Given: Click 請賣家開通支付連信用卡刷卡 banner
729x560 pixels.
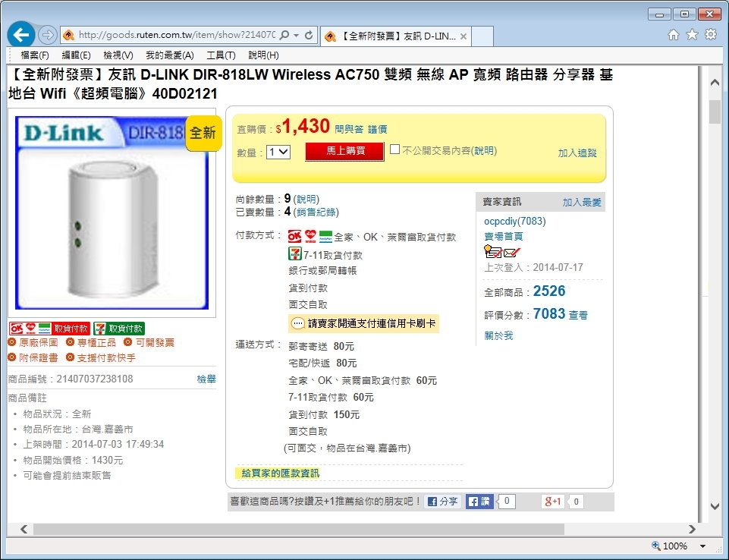Looking at the screenshot, I should tap(363, 323).
